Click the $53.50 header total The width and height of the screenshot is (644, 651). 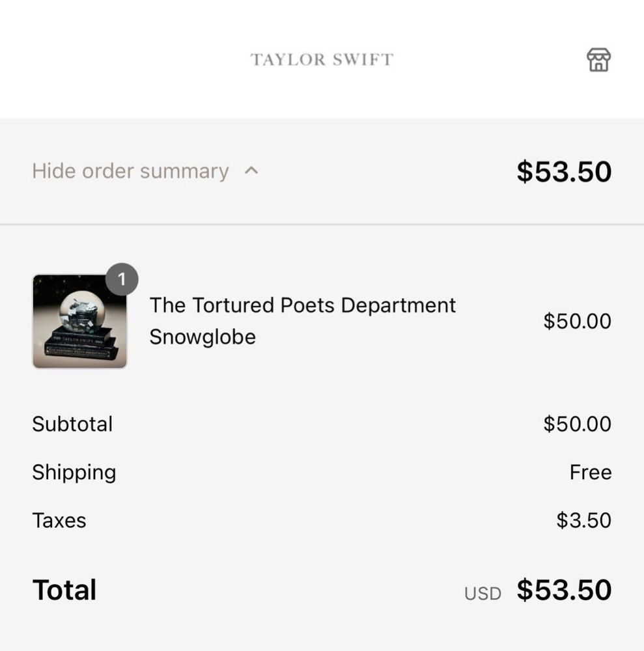click(x=564, y=172)
